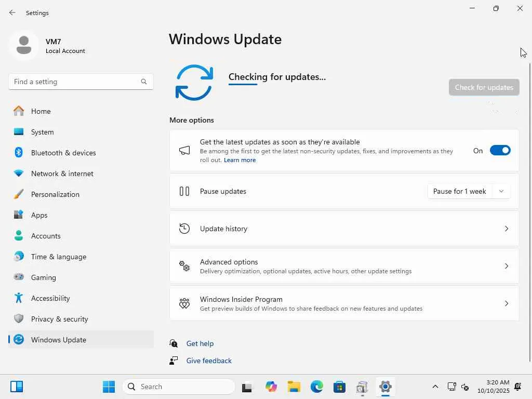532x399 pixels.
Task: Click the Gaming controller icon in sidebar
Action: pos(19,277)
